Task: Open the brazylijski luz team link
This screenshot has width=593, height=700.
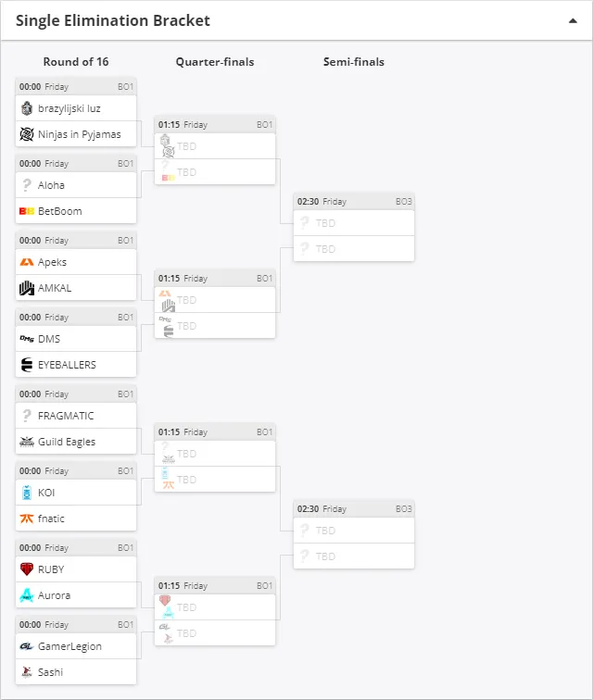Action: pos(69,108)
